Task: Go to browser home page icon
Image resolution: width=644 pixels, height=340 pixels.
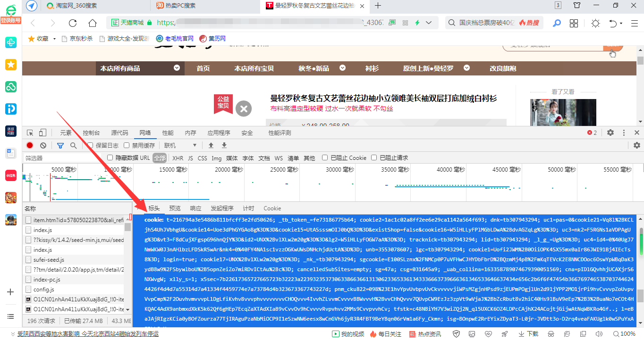Action: tap(93, 23)
